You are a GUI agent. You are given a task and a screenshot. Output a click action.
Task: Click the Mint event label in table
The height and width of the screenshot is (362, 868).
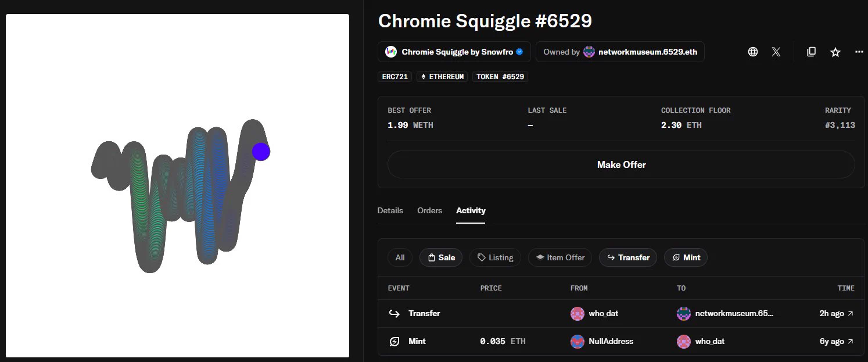(x=417, y=341)
